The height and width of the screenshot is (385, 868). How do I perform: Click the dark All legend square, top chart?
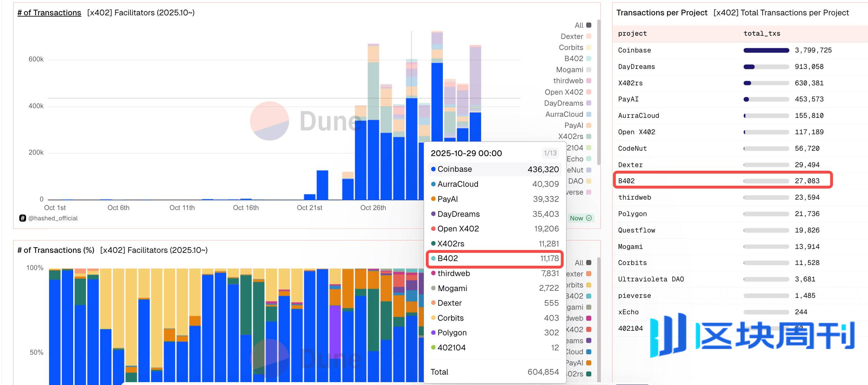[x=589, y=25]
